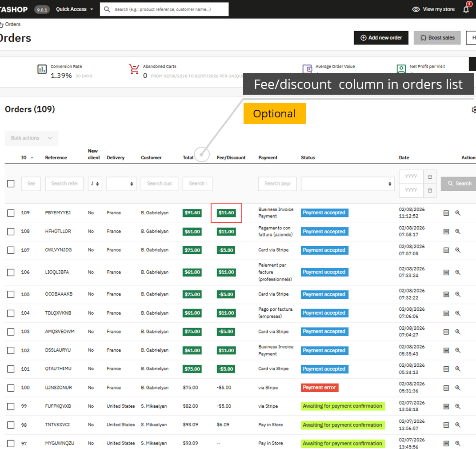Sort orders by ID column
The image size is (476, 449).
pos(27,157)
